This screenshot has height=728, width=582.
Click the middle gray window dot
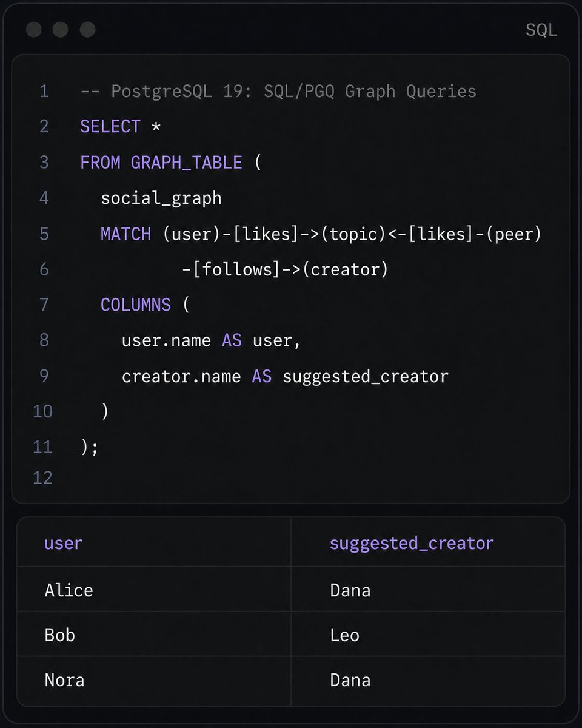tap(60, 29)
